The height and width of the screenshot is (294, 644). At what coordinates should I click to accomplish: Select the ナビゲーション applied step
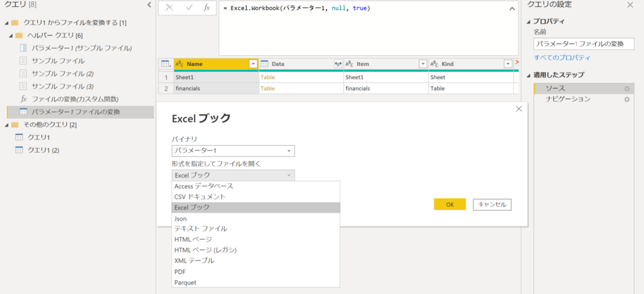(x=584, y=99)
